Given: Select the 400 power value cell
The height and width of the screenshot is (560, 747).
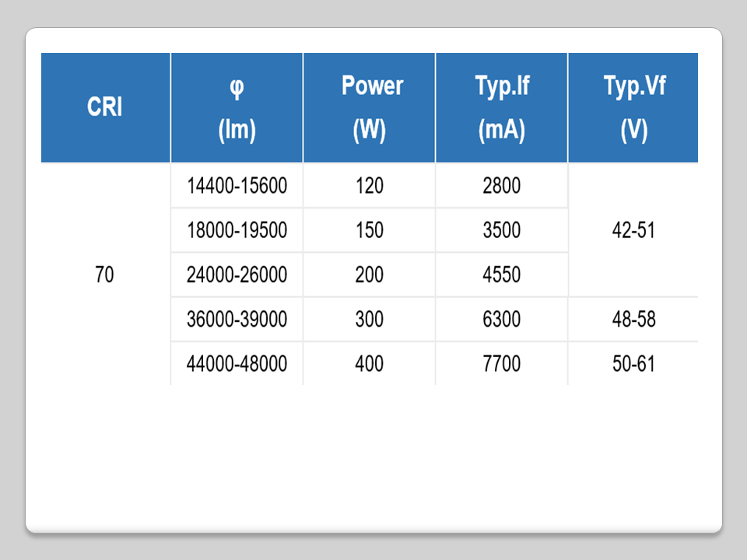Looking at the screenshot, I should pos(369,363).
